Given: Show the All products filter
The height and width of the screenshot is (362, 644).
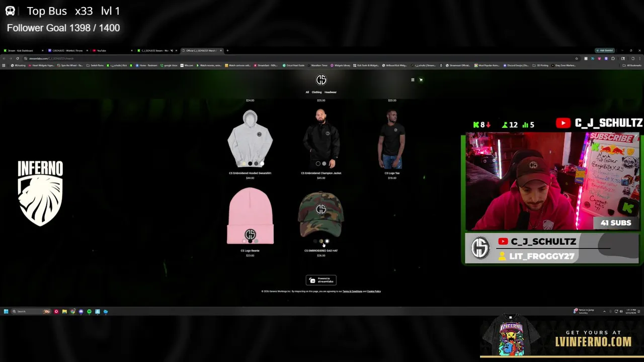Looking at the screenshot, I should point(307,92).
